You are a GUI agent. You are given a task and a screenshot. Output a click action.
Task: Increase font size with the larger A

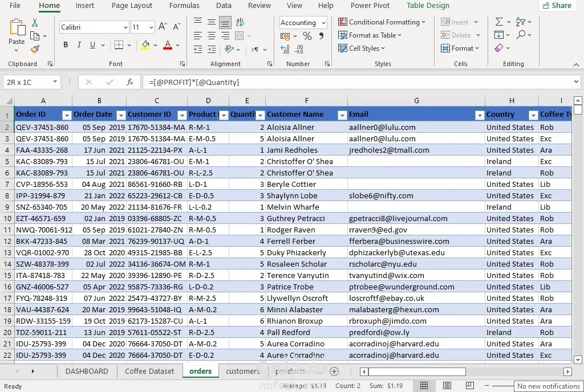pyautogui.click(x=163, y=26)
